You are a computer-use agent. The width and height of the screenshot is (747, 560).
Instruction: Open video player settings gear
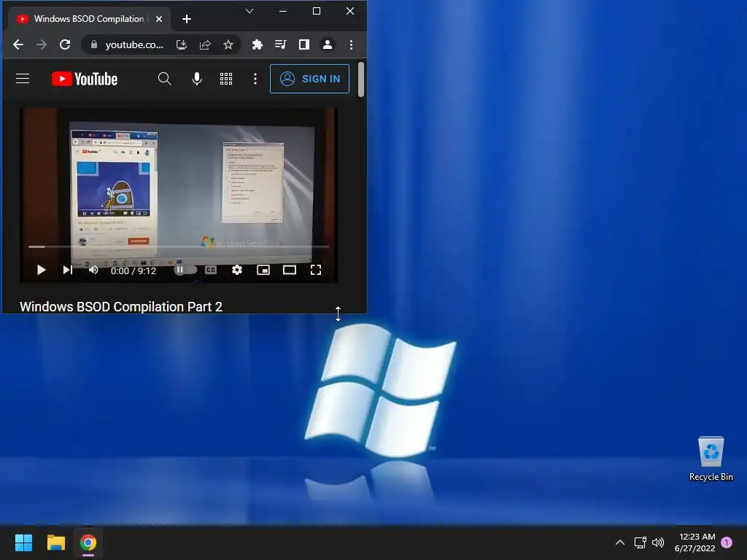[237, 270]
